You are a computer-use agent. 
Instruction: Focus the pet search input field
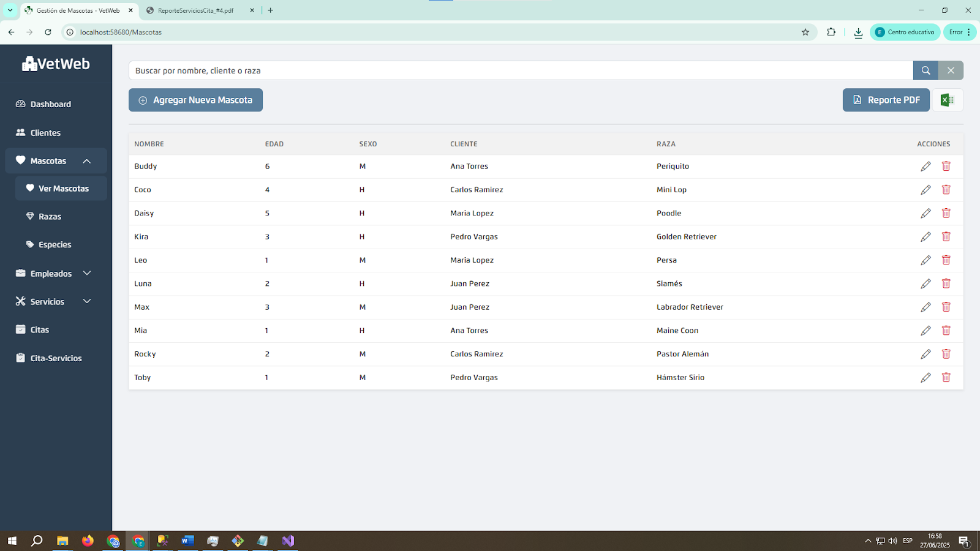pyautogui.click(x=521, y=70)
